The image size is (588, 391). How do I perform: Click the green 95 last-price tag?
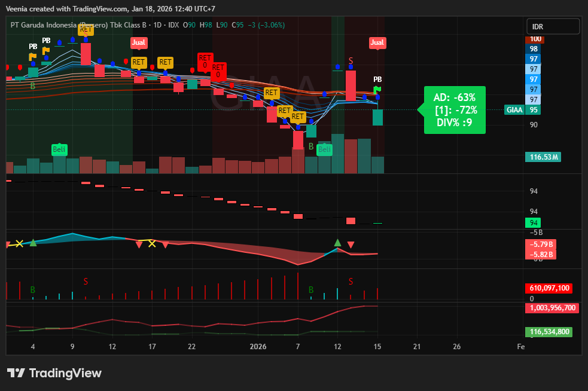click(x=533, y=110)
